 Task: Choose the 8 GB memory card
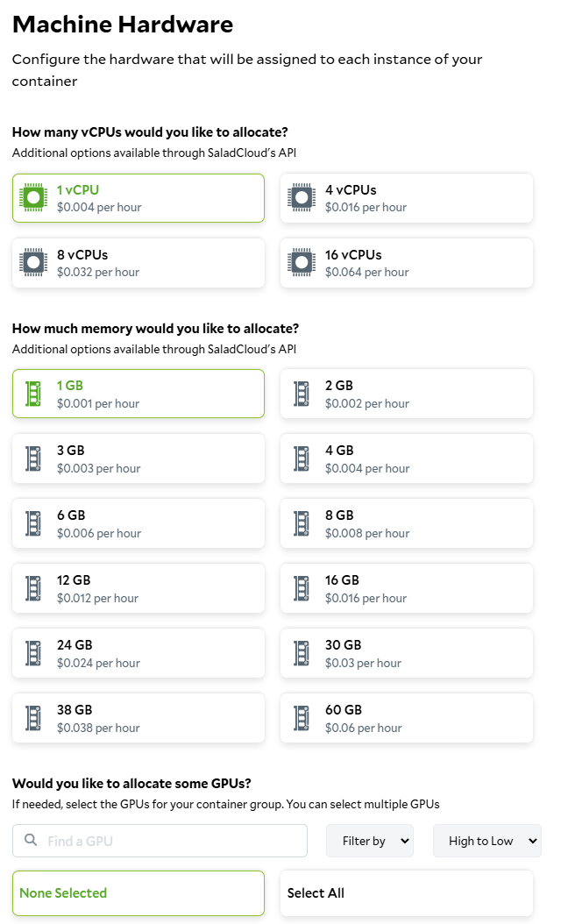click(x=407, y=523)
